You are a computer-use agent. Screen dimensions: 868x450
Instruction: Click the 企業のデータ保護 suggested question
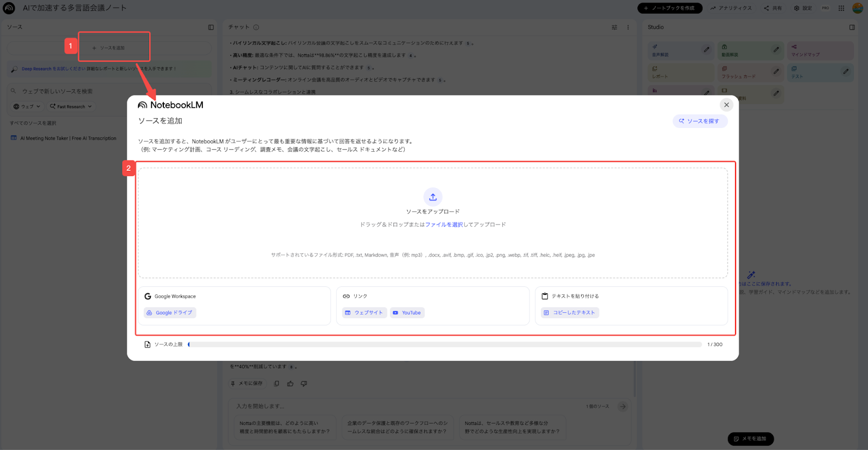(x=397, y=427)
